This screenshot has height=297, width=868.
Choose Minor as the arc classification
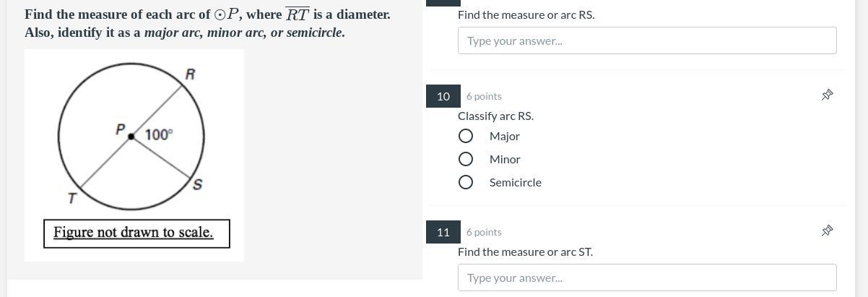466,159
